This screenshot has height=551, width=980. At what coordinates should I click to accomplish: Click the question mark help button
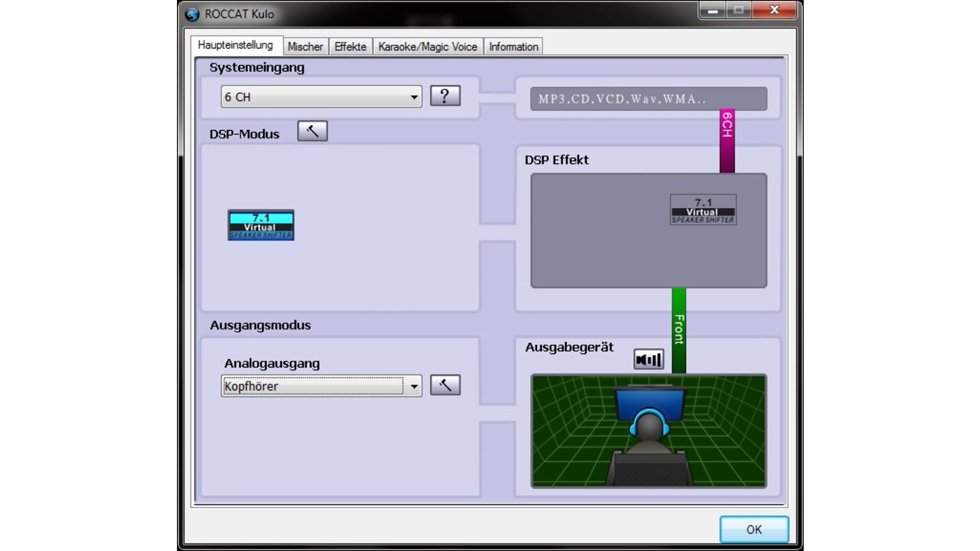point(445,96)
